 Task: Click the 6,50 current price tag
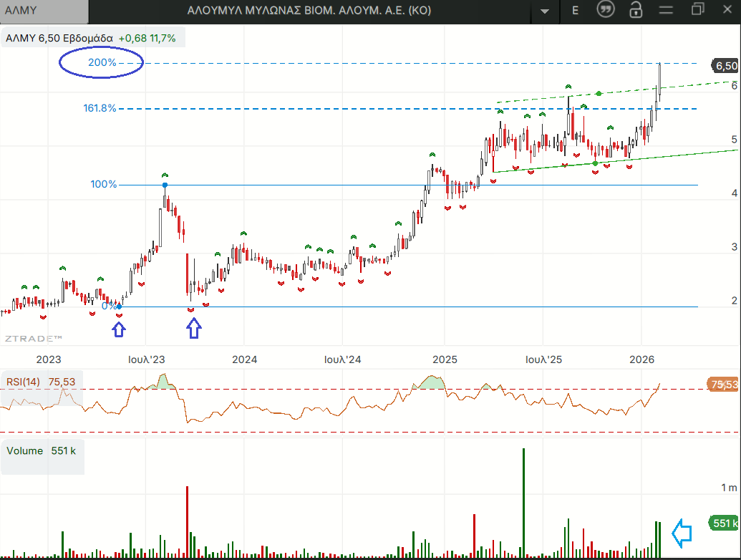tap(725, 66)
